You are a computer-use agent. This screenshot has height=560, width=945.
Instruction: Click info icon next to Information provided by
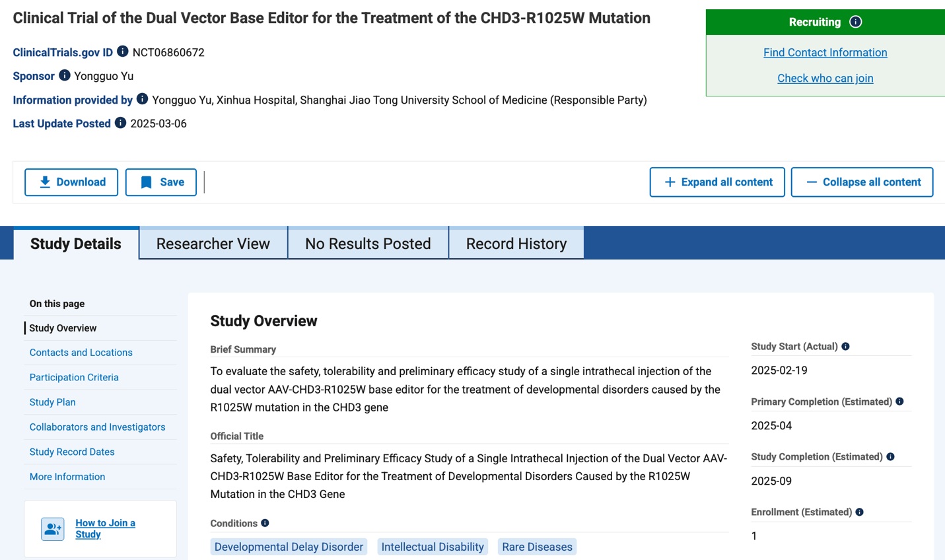[x=142, y=99]
